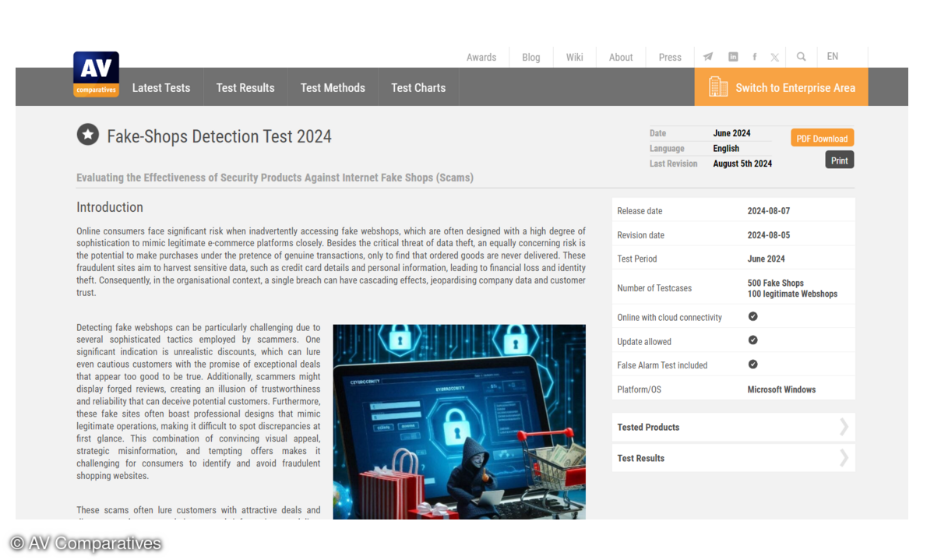Click the Update allowed checkmark
The width and height of the screenshot is (934, 560).
(x=753, y=340)
